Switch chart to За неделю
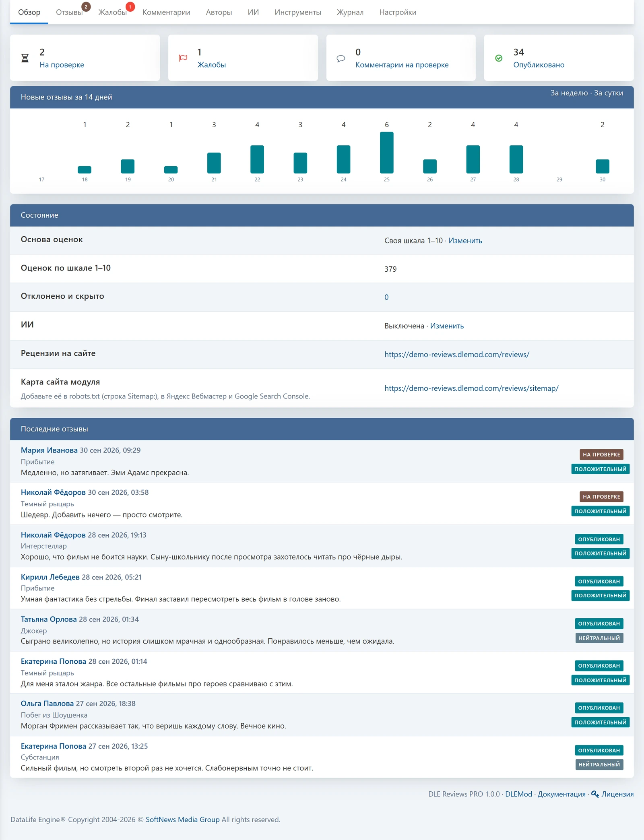The height and width of the screenshot is (840, 644). [x=569, y=93]
